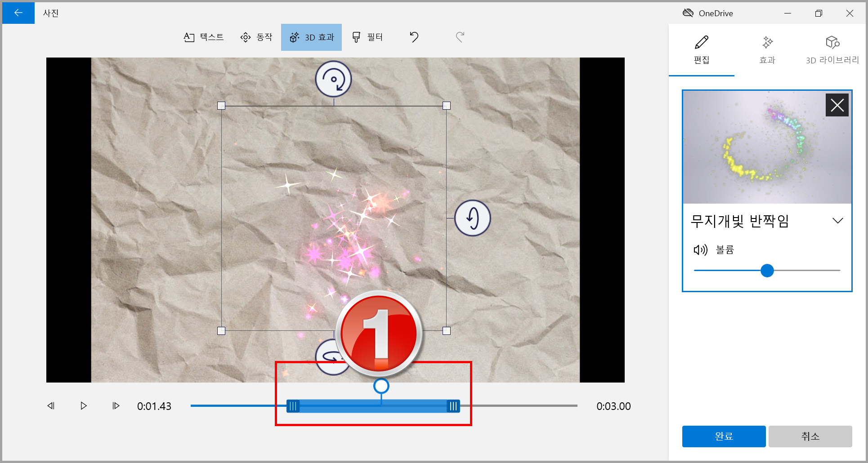Click bottom-right corner resize handle
Viewport: 868px width, 463px height.
click(x=447, y=331)
